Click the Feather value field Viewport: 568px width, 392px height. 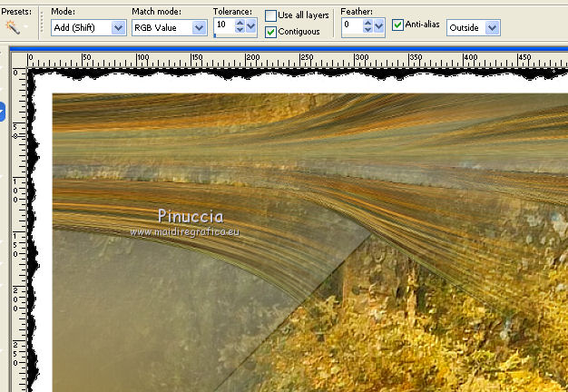point(352,27)
